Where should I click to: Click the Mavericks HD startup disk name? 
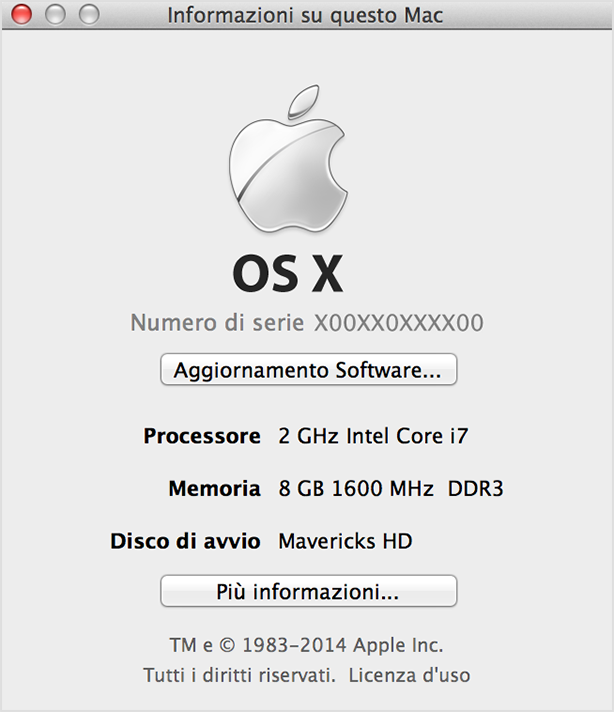coord(345,541)
